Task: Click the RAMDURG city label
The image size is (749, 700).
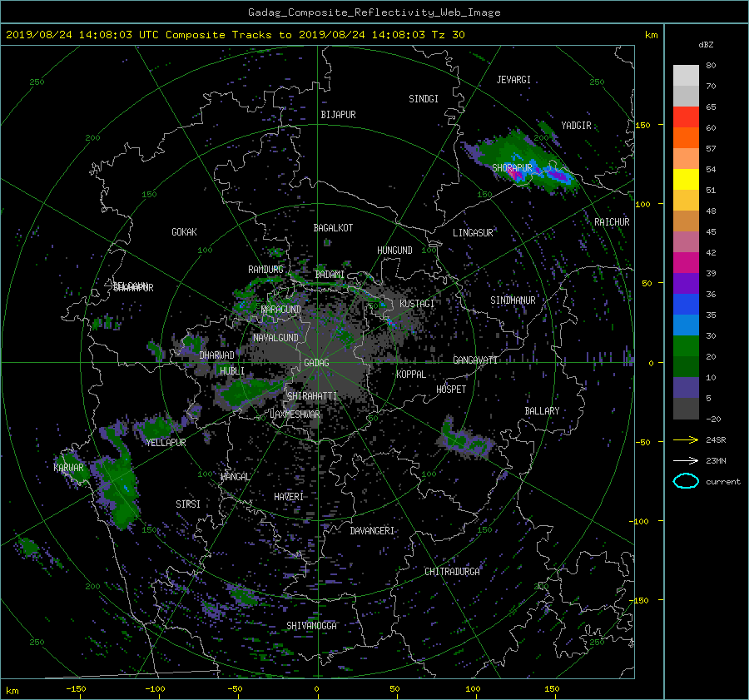Action: click(x=265, y=270)
